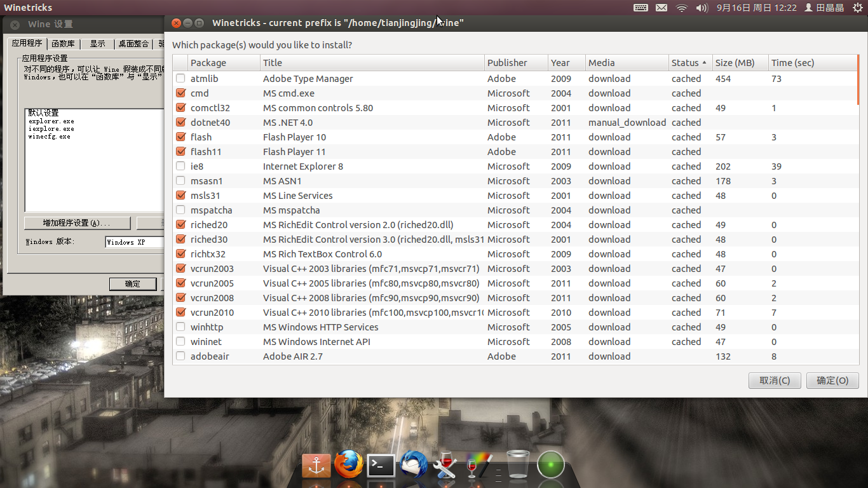Switch to 应用程序 tab in Wine settings
This screenshot has height=488, width=868.
[27, 43]
